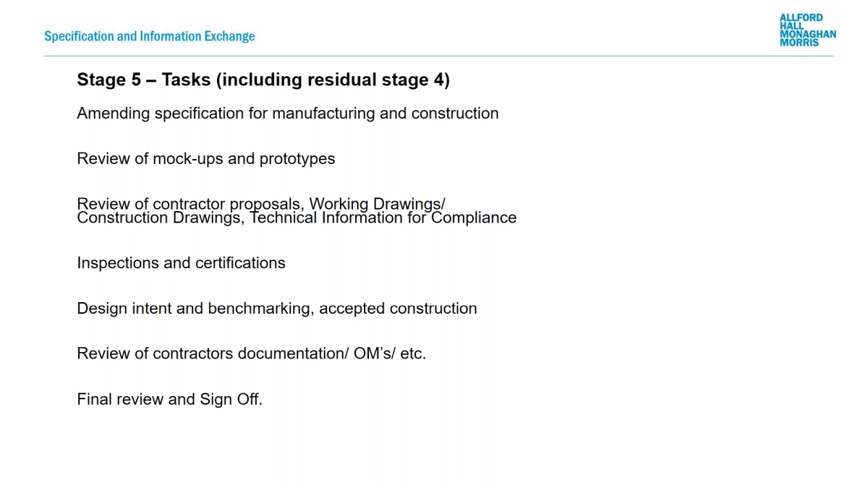Click the word 'prototypes'
This screenshot has height=488, width=868.
(x=297, y=160)
